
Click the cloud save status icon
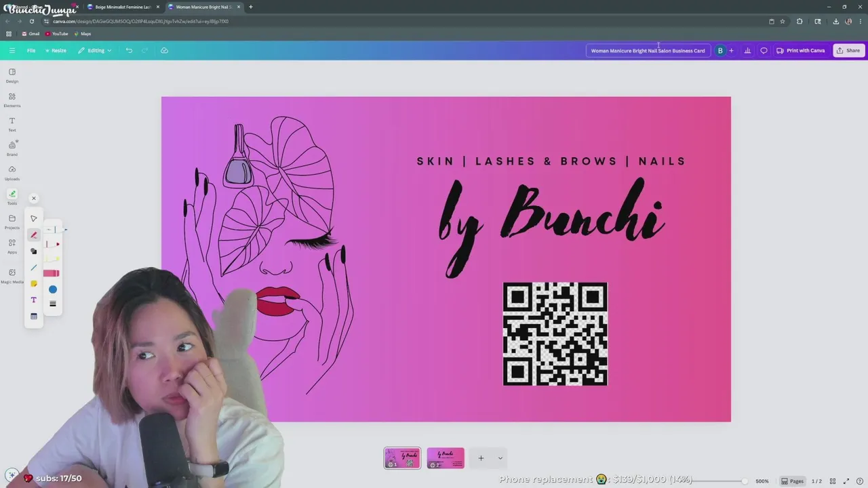click(x=164, y=50)
